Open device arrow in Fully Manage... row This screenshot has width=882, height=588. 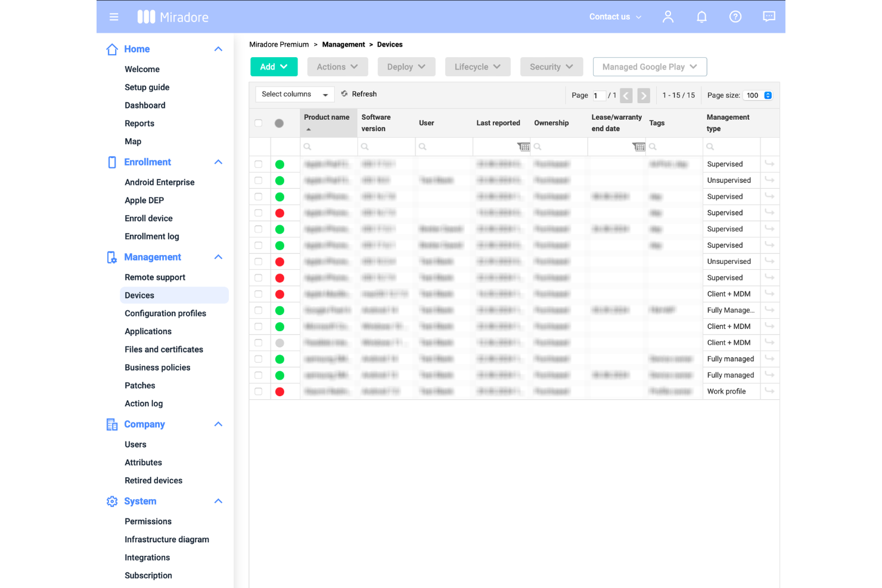coord(770,310)
